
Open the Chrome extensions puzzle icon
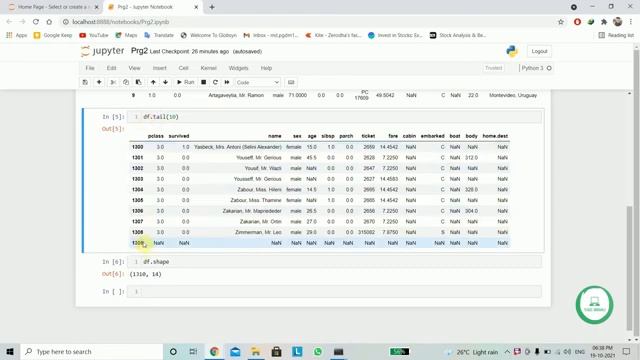pyautogui.click(x=604, y=22)
